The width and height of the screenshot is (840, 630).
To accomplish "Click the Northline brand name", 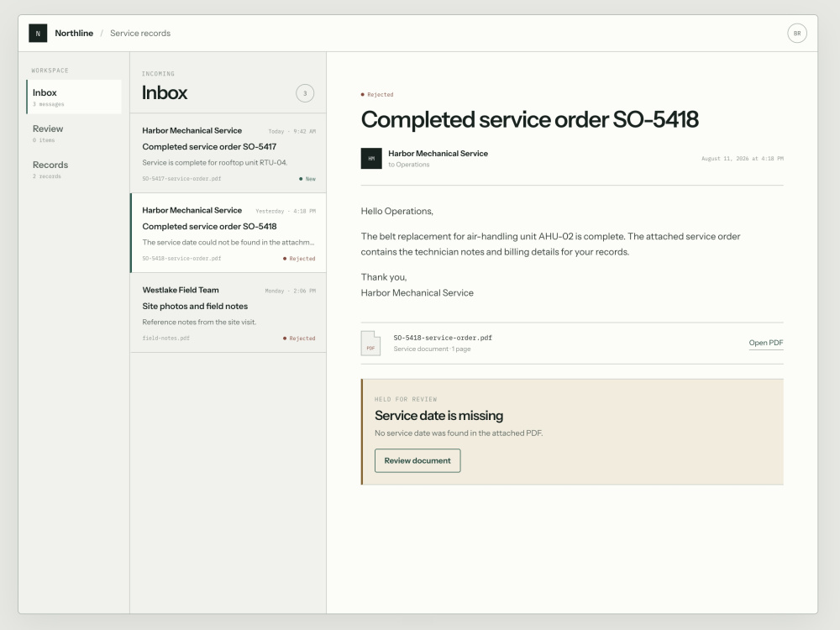I will tap(74, 34).
